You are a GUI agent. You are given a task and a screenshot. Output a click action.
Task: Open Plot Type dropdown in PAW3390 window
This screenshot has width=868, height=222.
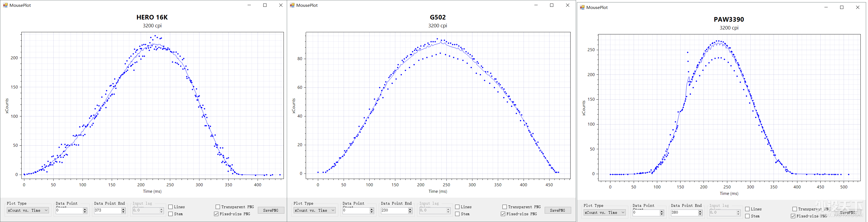pos(604,213)
